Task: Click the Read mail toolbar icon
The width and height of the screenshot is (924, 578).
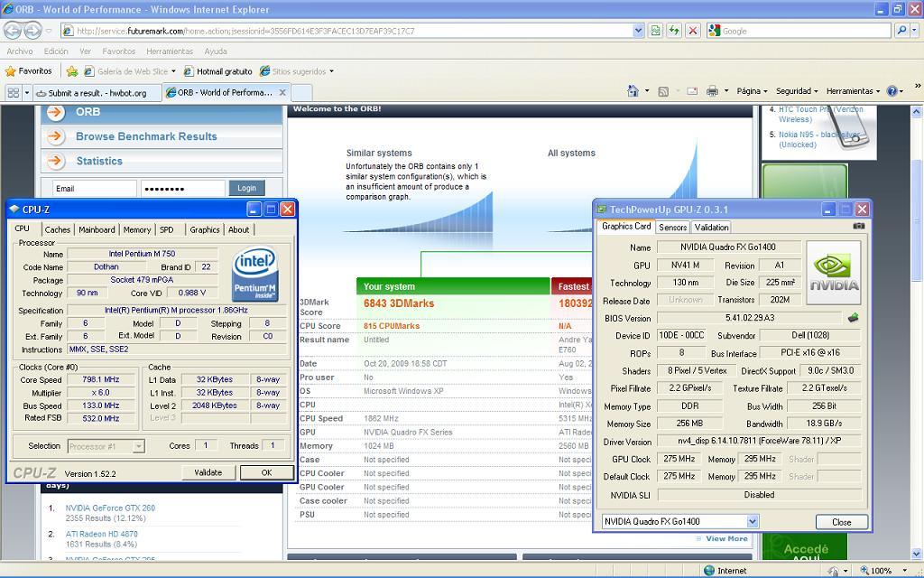Action: [x=692, y=91]
